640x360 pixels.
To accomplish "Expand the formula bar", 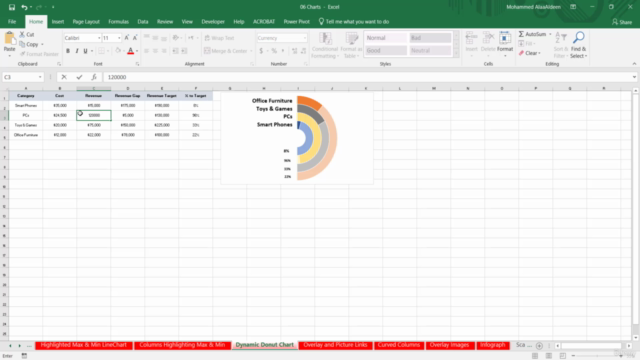I will [634, 77].
